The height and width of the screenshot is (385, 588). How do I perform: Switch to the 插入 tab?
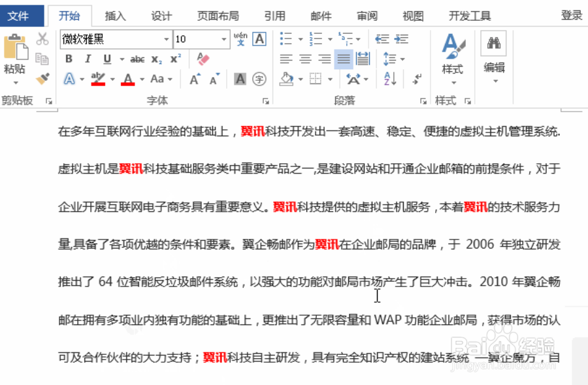[115, 16]
